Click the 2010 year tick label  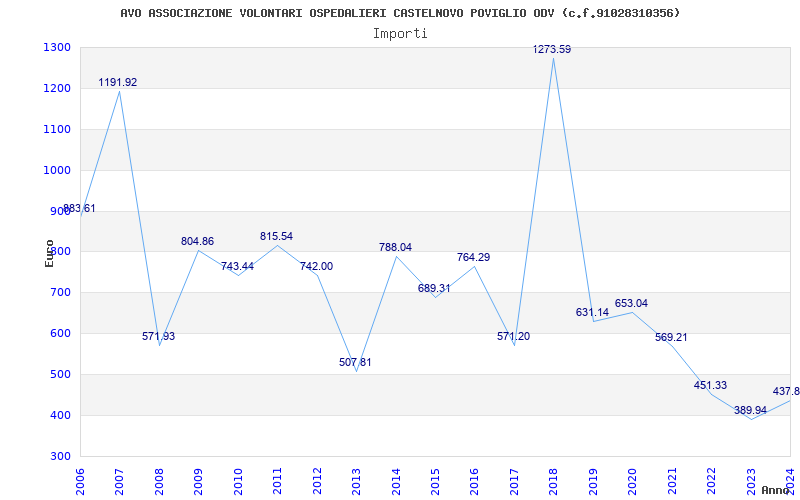click(x=238, y=480)
